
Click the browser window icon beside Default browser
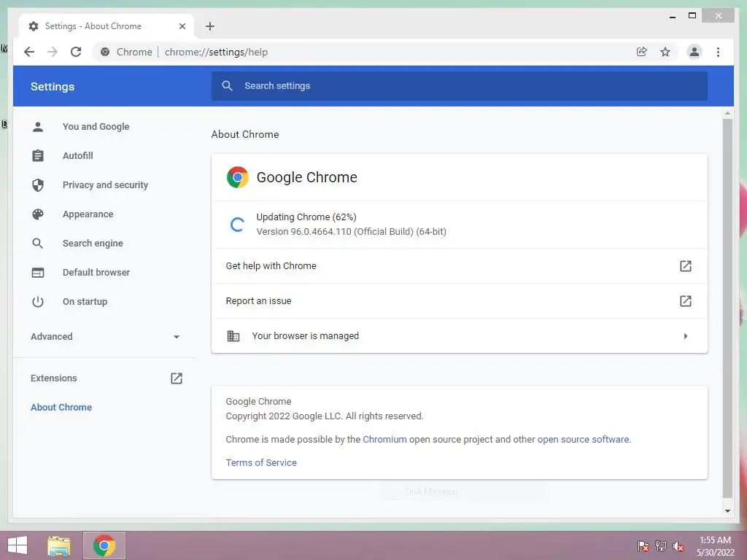pyautogui.click(x=38, y=273)
